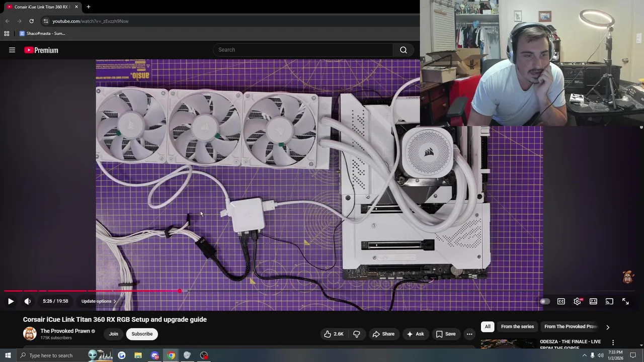Open the Windows Start menu

click(8, 355)
